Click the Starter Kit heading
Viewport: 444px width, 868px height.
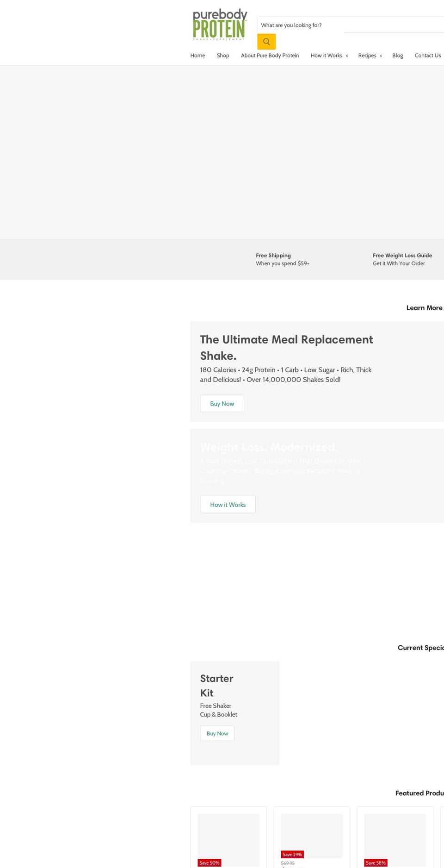tap(216, 686)
